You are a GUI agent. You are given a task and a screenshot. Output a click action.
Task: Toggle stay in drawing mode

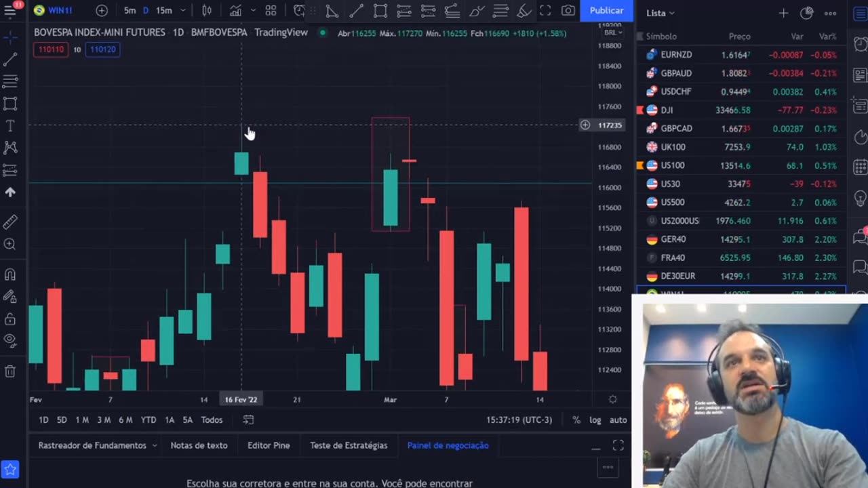coord(10,296)
